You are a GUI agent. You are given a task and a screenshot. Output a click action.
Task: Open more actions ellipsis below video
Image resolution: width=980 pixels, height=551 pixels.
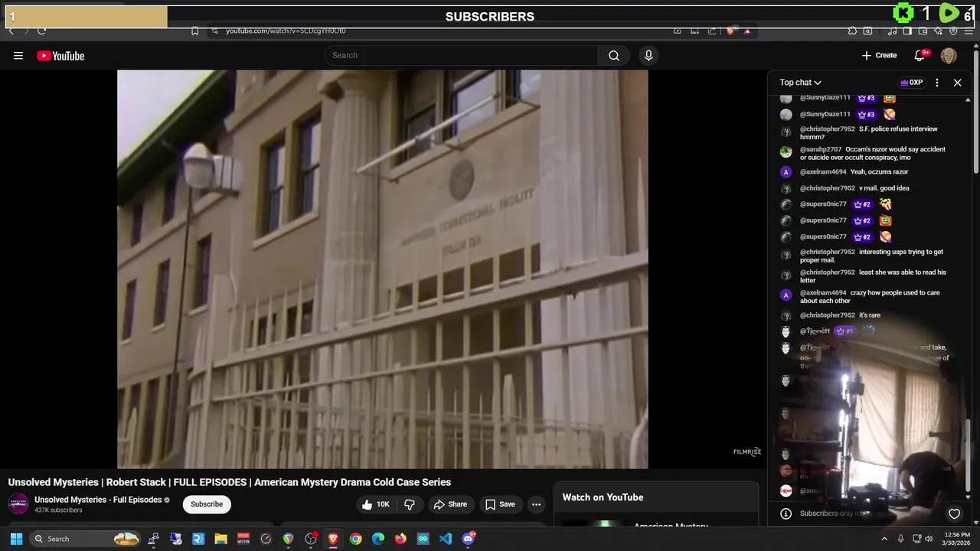[x=536, y=504]
